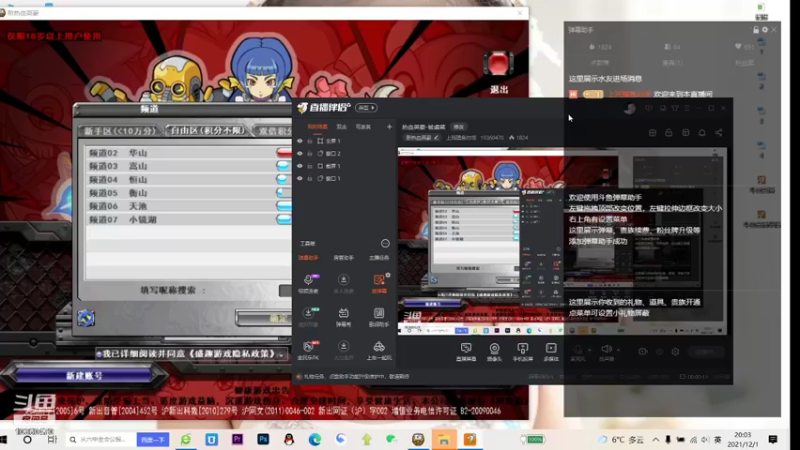The image size is (800, 450).
Task: Open the 横屏 screen mode dropdown
Action: pos(366,108)
